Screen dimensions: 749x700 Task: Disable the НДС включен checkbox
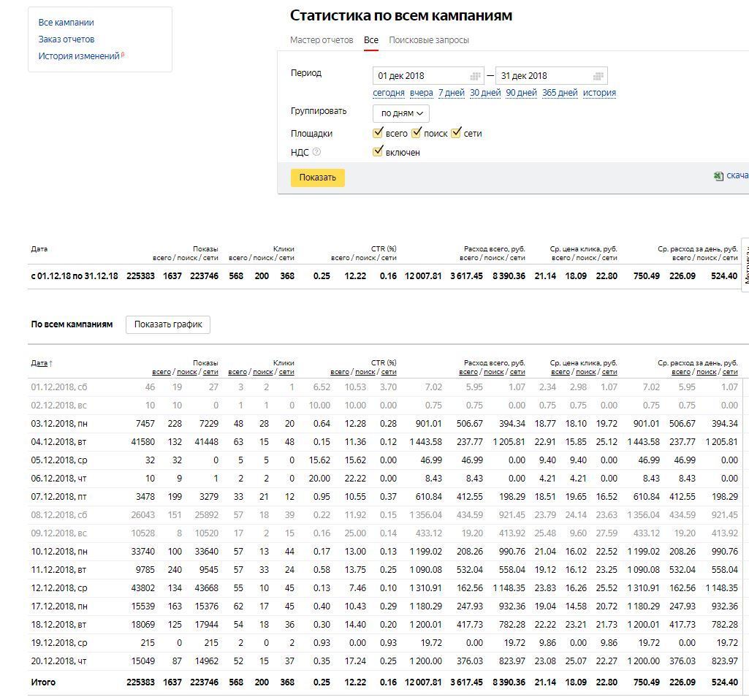(378, 152)
